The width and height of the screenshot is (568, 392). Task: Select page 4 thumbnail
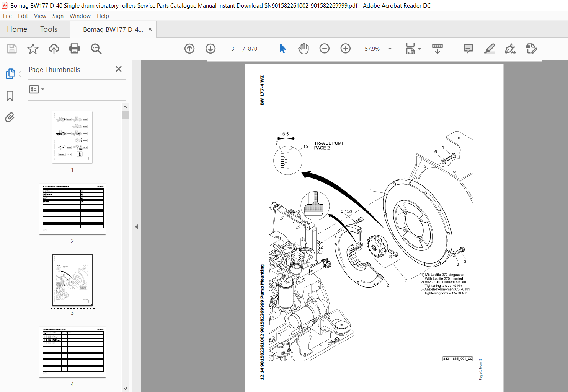[72, 352]
